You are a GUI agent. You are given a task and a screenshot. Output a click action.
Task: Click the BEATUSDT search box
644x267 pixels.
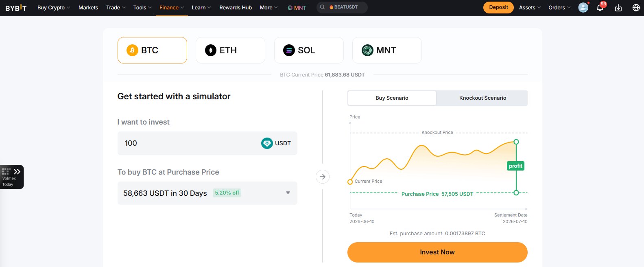[342, 7]
